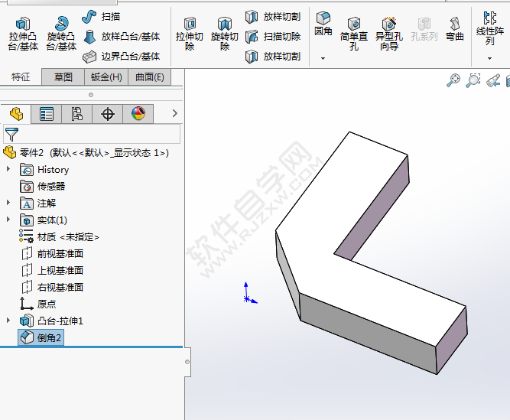Screen dimensions: 510x420
Task: Select the Sensors (传感器) folder
Action: point(43,187)
